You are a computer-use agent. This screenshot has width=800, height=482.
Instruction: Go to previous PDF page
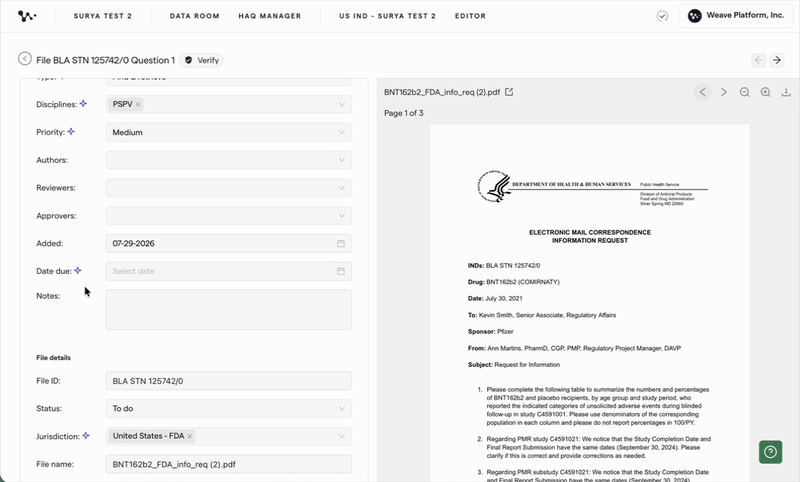pos(703,92)
